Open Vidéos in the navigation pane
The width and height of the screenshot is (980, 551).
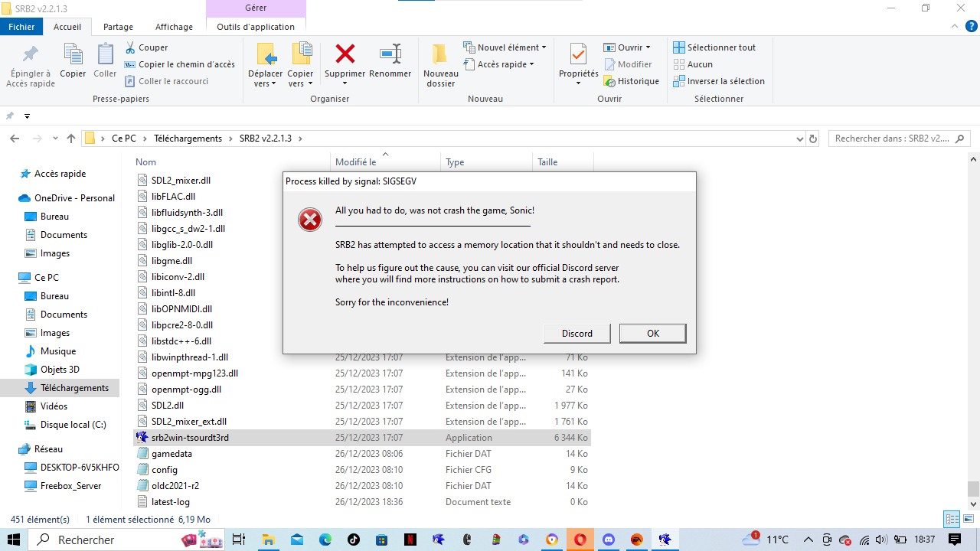click(x=54, y=406)
